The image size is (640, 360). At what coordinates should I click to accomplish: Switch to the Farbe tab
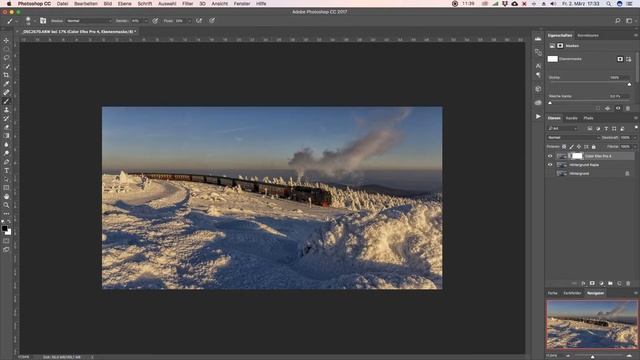point(553,293)
